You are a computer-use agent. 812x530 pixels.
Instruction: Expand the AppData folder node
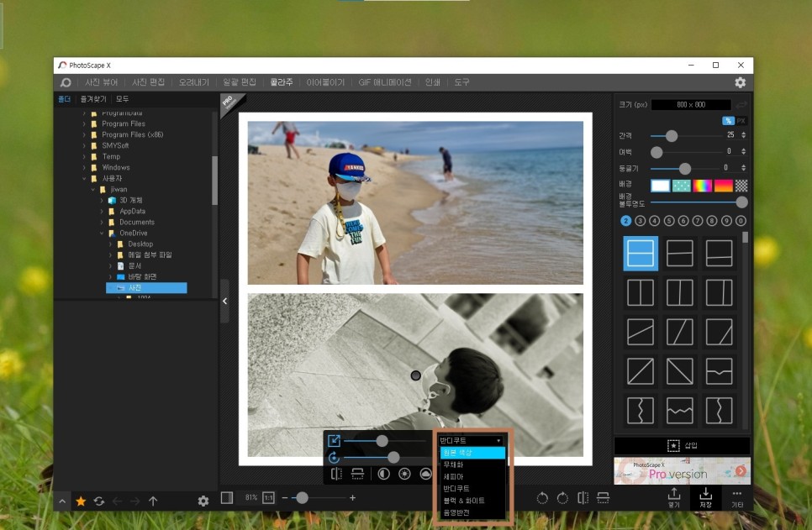pos(102,211)
